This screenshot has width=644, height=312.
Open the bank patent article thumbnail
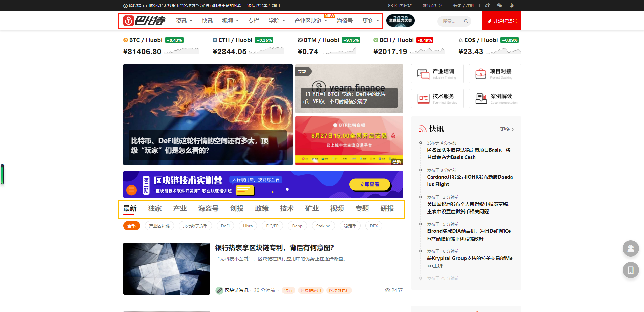167,269
